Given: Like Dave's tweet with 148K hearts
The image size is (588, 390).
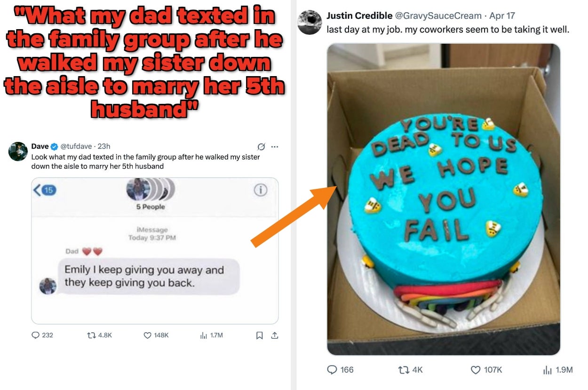Looking at the screenshot, I should coord(147,335).
